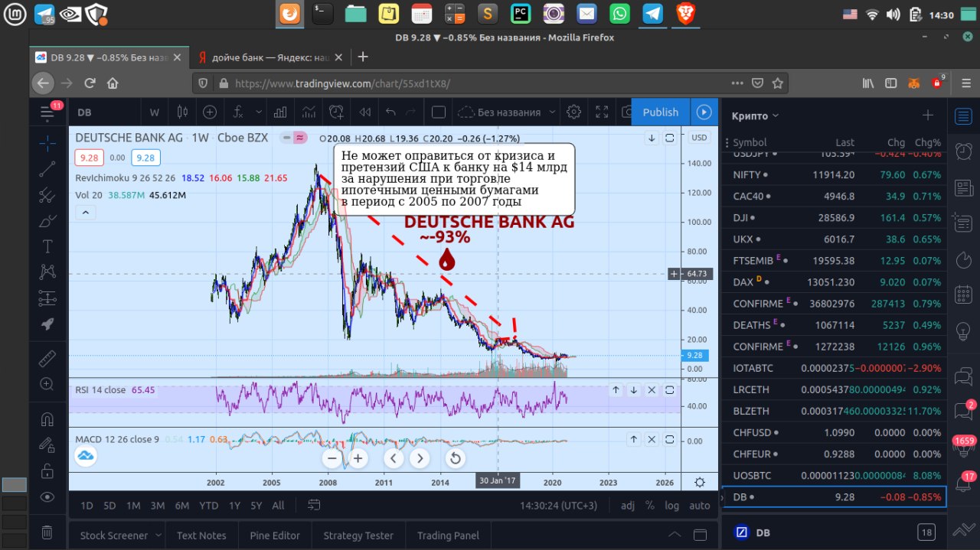This screenshot has width=980, height=550.
Task: Click the compare or add symbol icon
Action: tap(209, 112)
